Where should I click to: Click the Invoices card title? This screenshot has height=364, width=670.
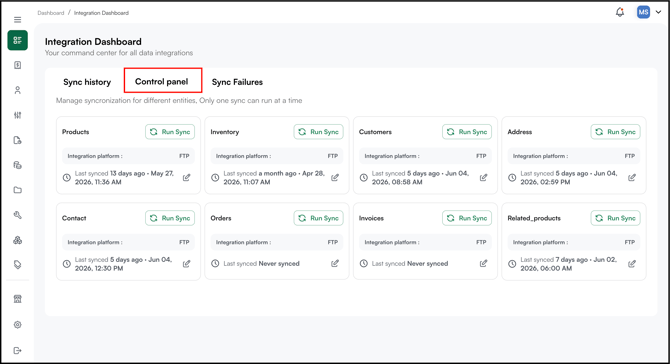[x=371, y=218]
